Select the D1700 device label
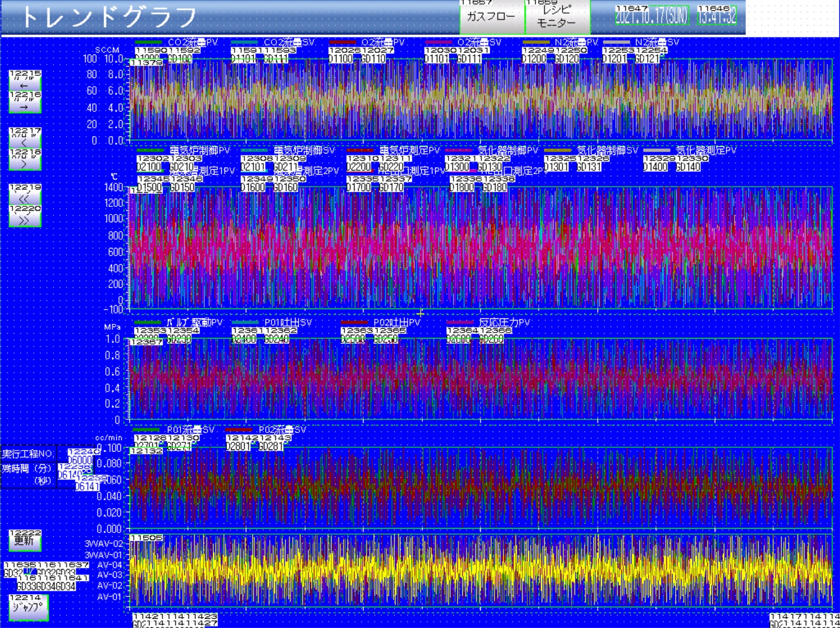The width and height of the screenshot is (840, 628). (359, 187)
